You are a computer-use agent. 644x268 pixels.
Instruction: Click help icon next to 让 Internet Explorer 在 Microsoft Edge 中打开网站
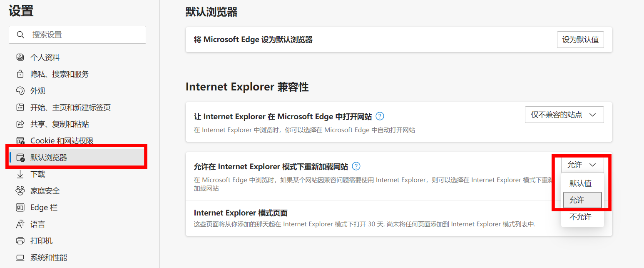(380, 116)
